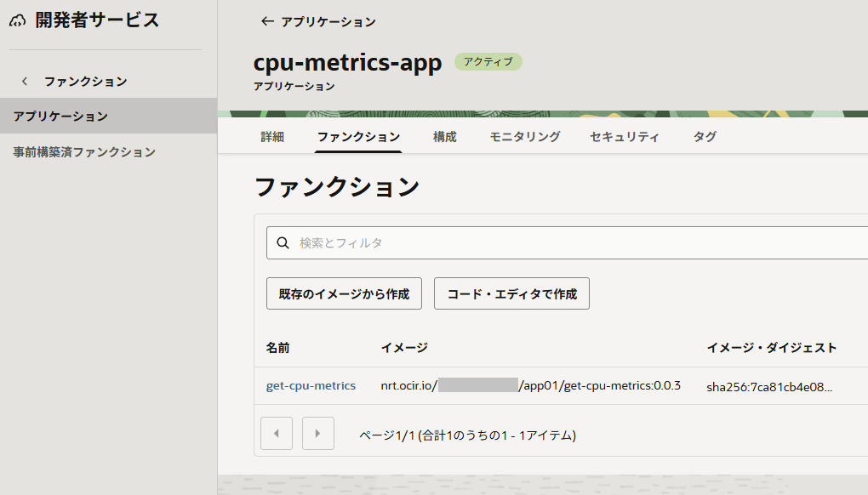Open the 構成 tab
Screen dimensions: 868x495
point(444,137)
